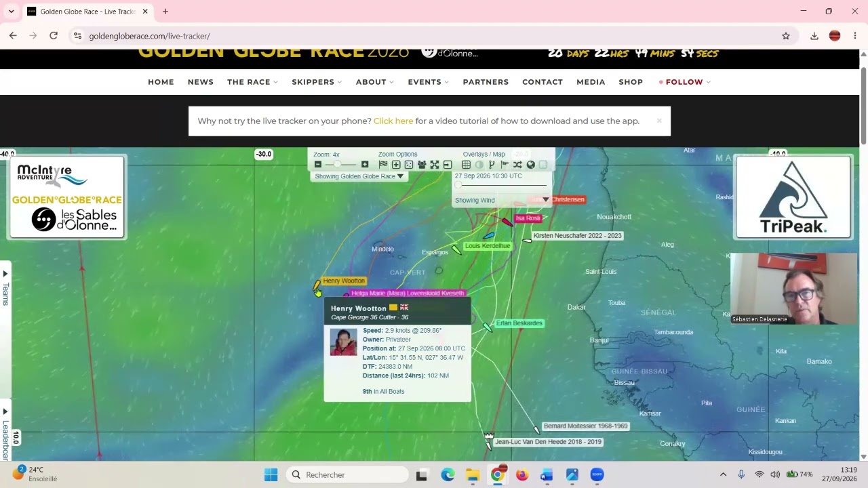This screenshot has width=868, height=488.
Task: Open the NEWS menu item
Action: coord(201,82)
